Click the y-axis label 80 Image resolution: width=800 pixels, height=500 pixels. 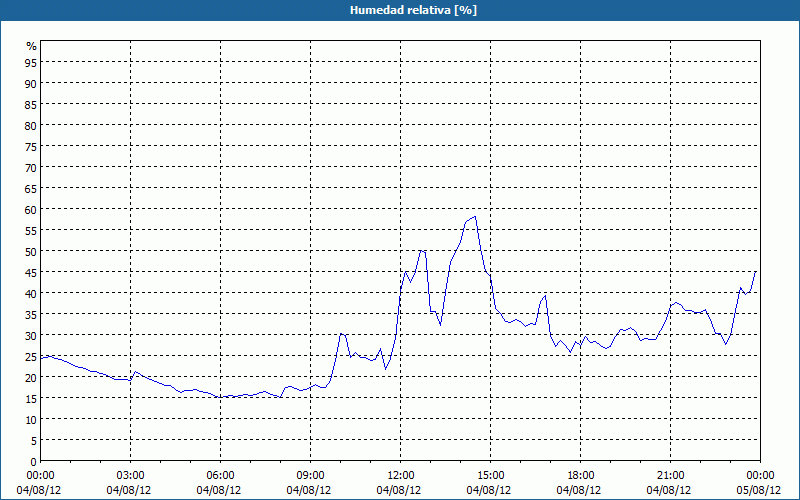pos(31,125)
